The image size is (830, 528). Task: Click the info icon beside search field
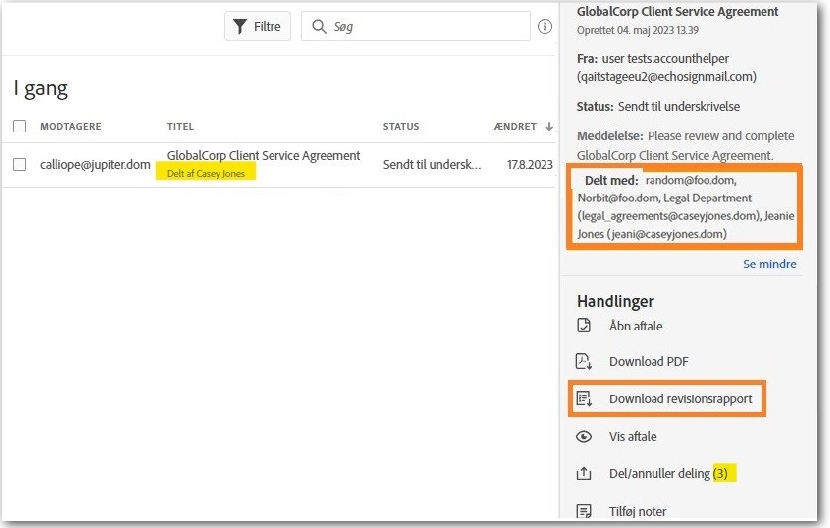tap(545, 27)
